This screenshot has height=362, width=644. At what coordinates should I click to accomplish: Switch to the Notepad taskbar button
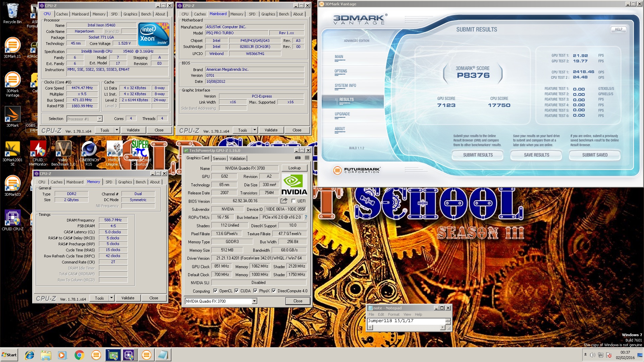tap(163, 355)
